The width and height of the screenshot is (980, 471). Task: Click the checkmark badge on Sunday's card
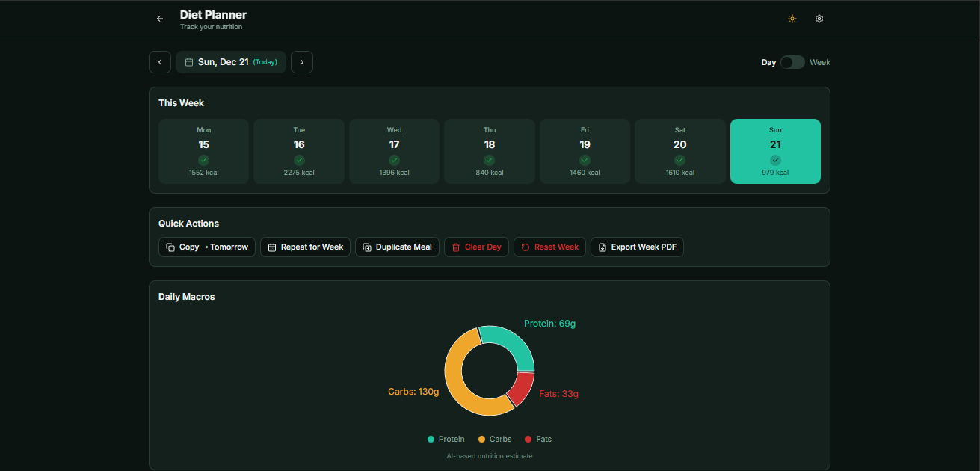pos(775,160)
